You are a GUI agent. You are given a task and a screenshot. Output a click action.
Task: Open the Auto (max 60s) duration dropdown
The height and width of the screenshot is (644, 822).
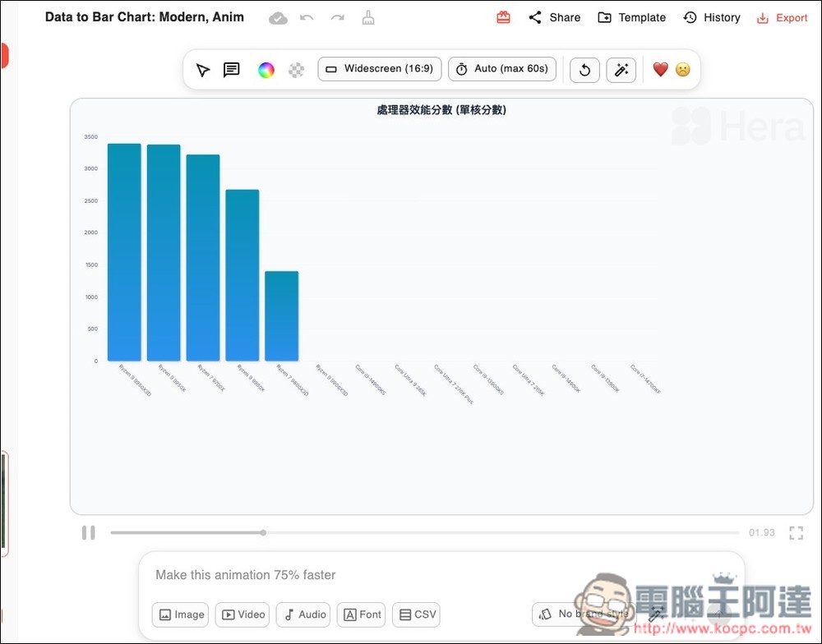coord(502,69)
